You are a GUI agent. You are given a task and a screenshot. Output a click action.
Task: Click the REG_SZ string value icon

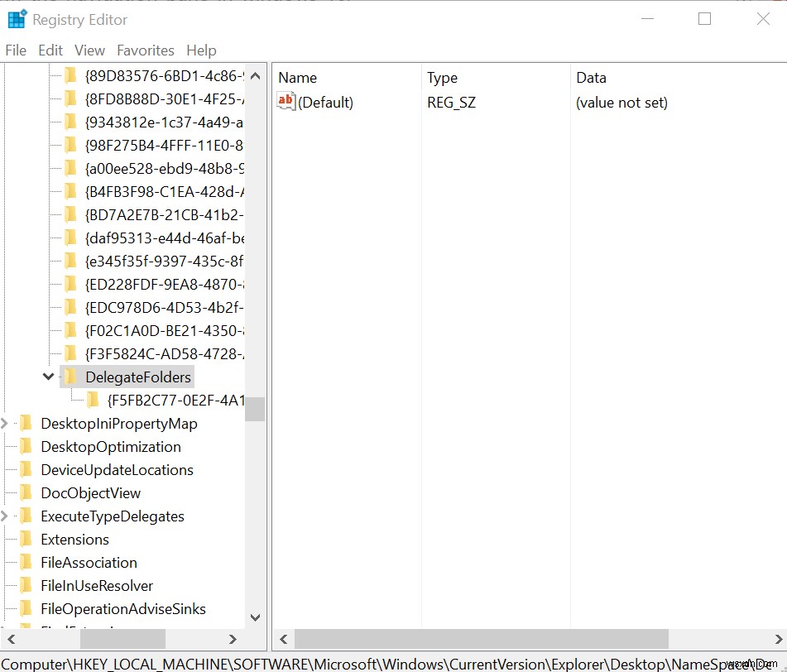284,102
